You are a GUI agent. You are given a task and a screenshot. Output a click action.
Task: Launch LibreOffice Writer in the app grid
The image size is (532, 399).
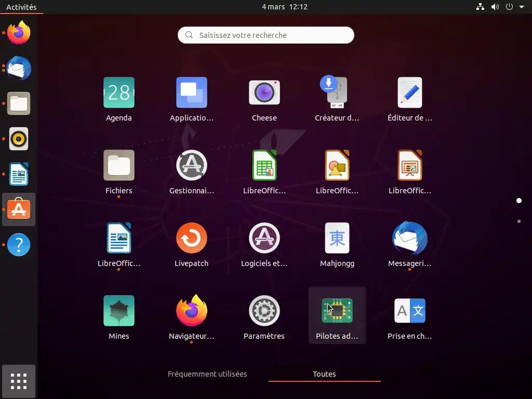click(119, 238)
